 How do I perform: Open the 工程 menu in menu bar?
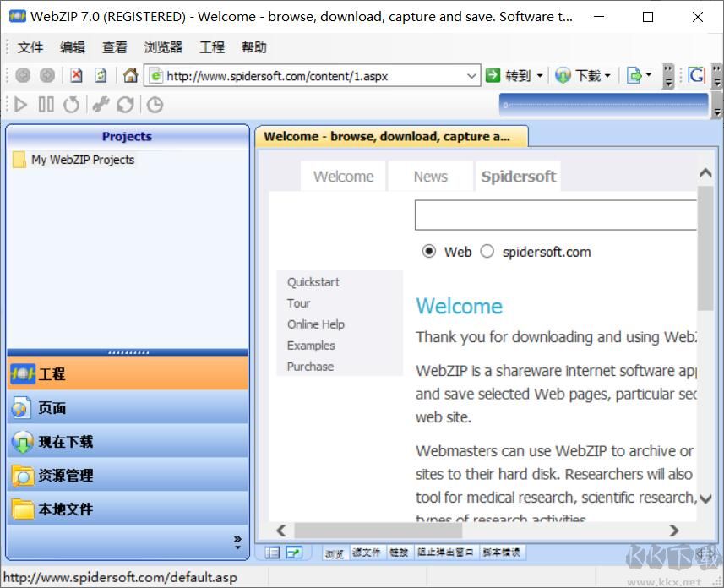[x=212, y=47]
